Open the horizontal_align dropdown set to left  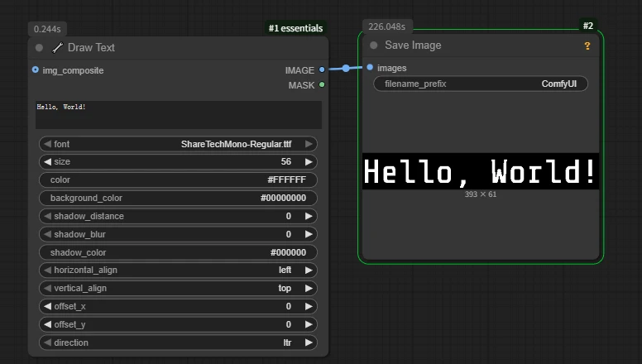(178, 271)
